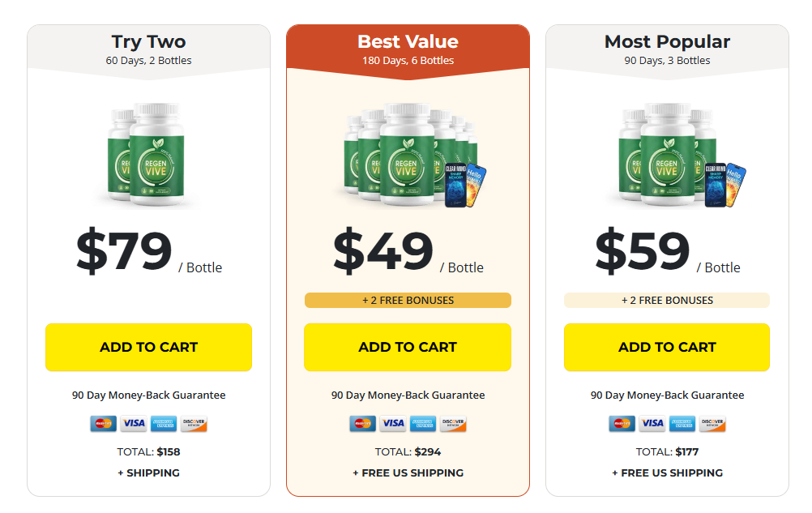Click the 90 Day Money-Back Guarantee under Best Value
812x513 pixels.
tap(408, 395)
